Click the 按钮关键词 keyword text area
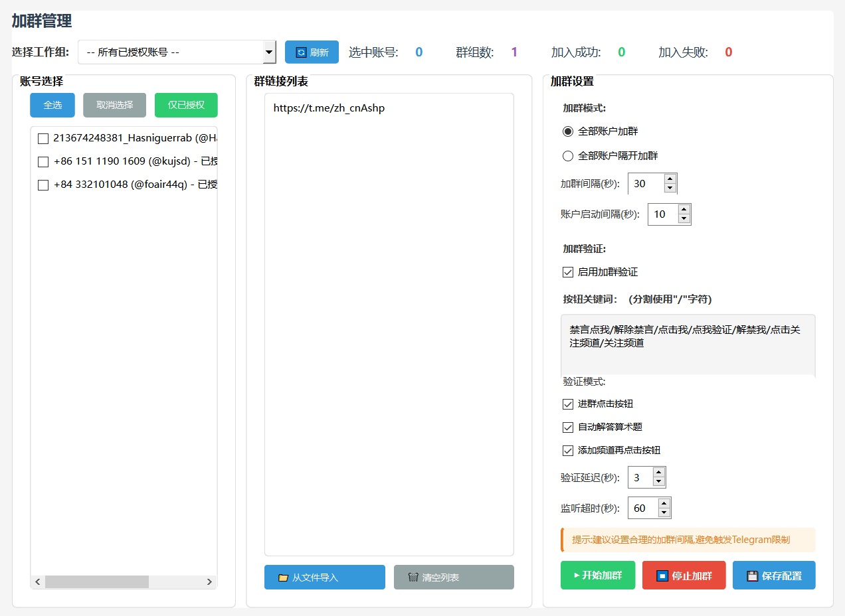This screenshot has height=616, width=845. [x=688, y=345]
